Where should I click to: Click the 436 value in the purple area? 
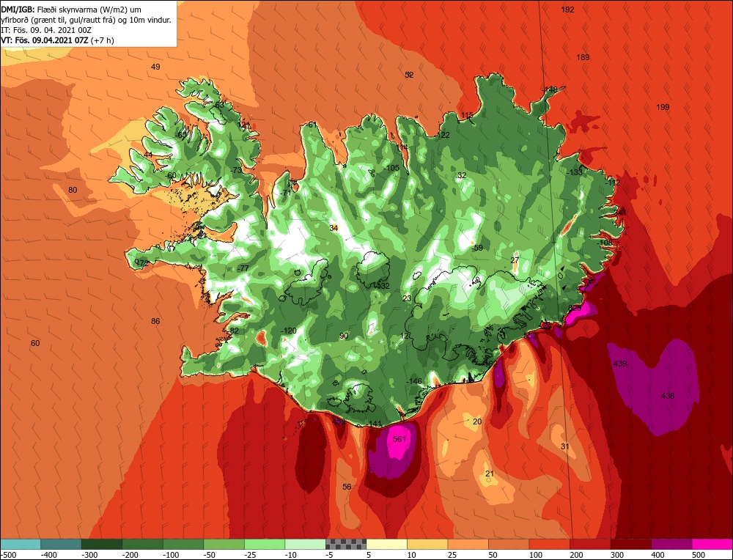pyautogui.click(x=668, y=396)
